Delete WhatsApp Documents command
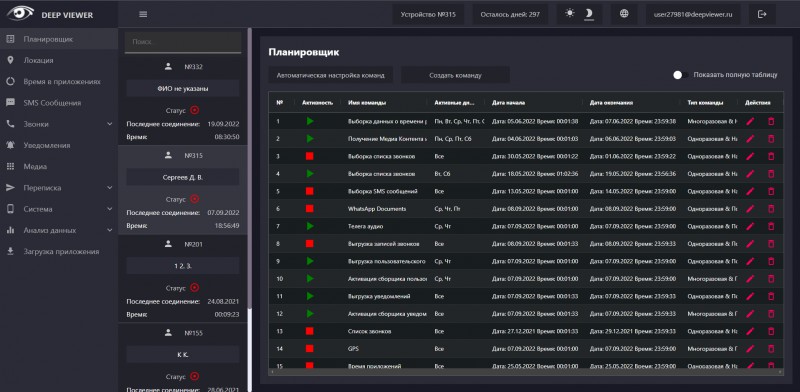Image resolution: width=800 pixels, height=392 pixels. (771, 209)
